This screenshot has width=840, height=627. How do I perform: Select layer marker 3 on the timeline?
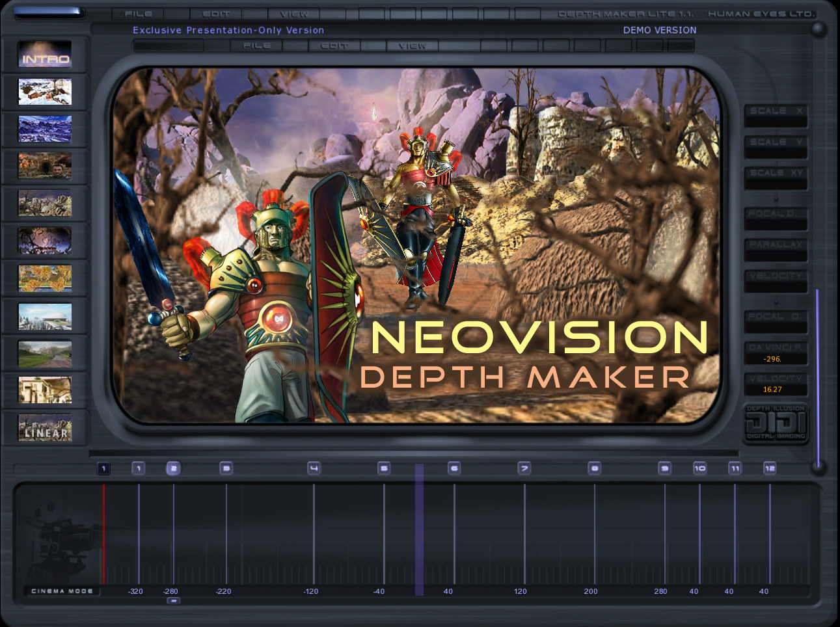point(226,468)
